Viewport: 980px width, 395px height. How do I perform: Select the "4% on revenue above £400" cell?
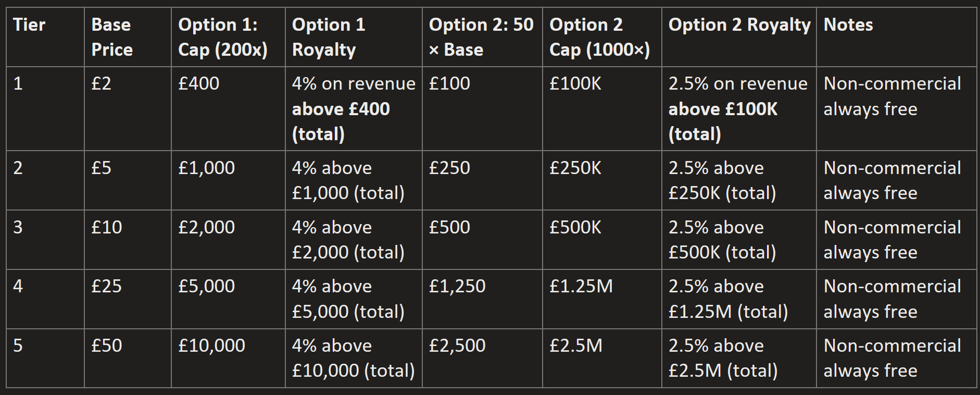click(353, 108)
